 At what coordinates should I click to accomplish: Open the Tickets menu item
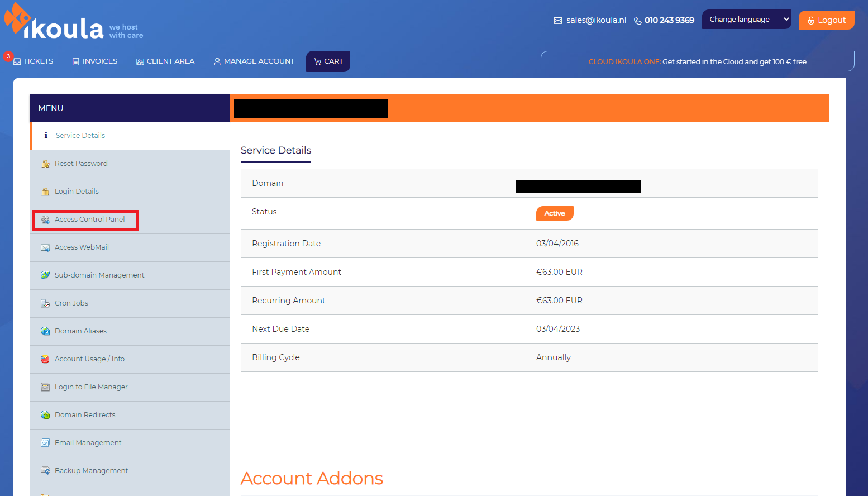[34, 61]
